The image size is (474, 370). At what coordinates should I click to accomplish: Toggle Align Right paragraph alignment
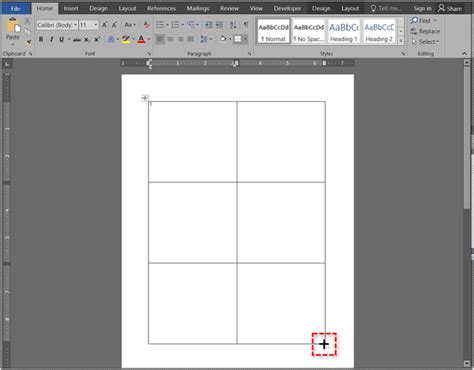click(x=180, y=39)
